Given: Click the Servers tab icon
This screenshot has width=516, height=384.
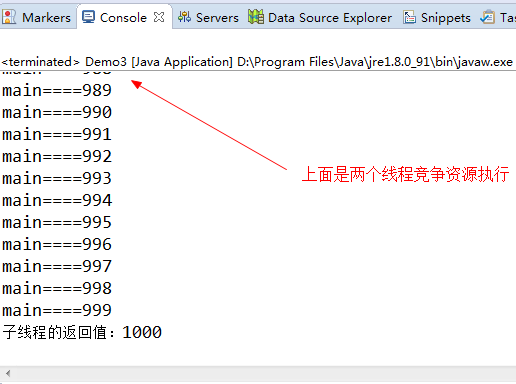Looking at the screenshot, I should 184,17.
